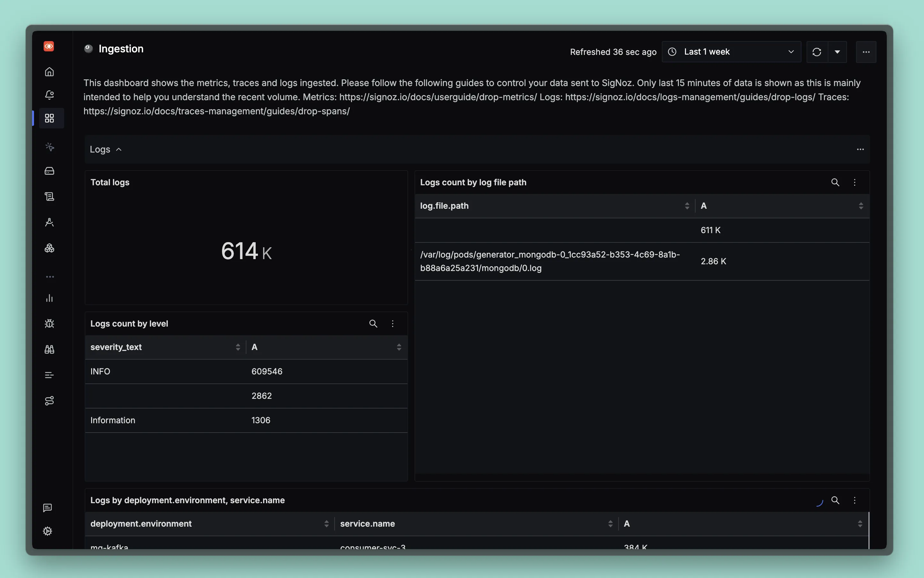The image size is (924, 578).
Task: Open the Alerts bell in sidebar
Action: (x=49, y=94)
